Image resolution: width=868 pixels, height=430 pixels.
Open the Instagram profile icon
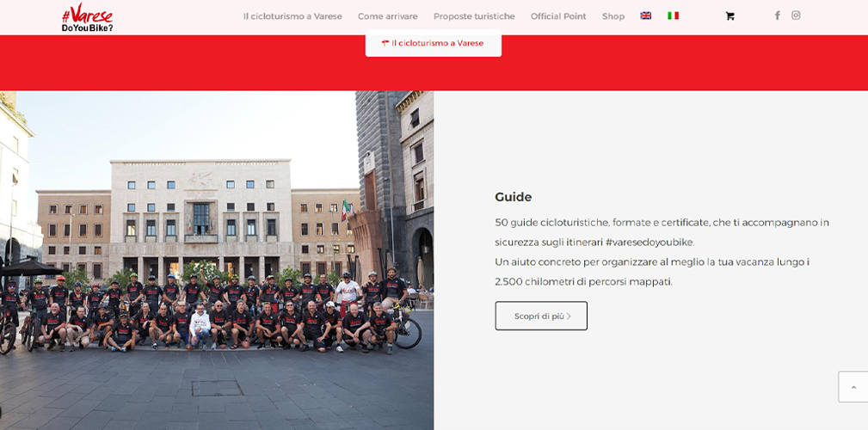[796, 15]
